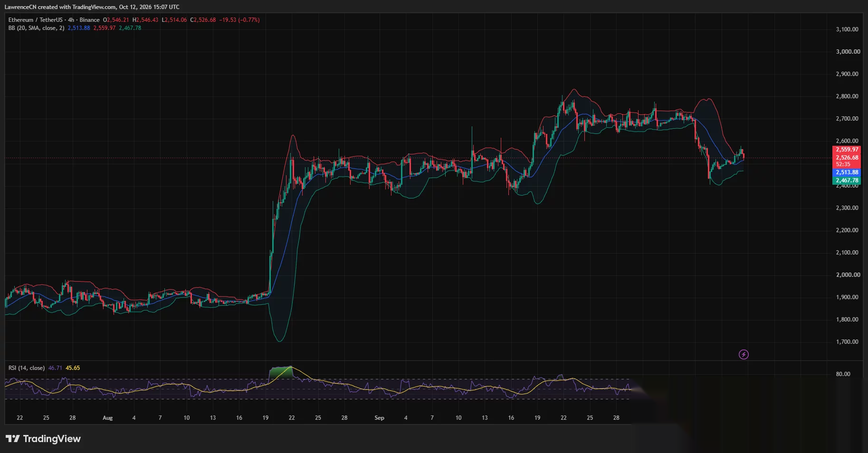Click the open price value O2,546.21
Image resolution: width=868 pixels, height=453 pixels.
116,20
